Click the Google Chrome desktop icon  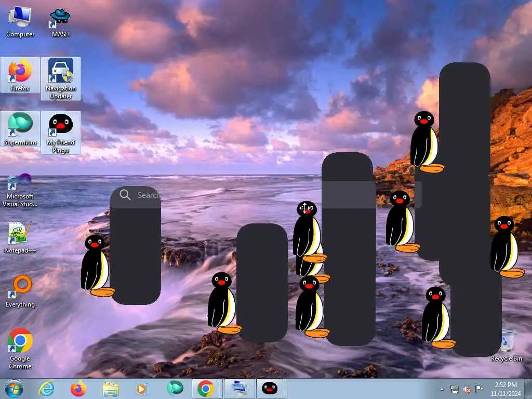[20, 349]
